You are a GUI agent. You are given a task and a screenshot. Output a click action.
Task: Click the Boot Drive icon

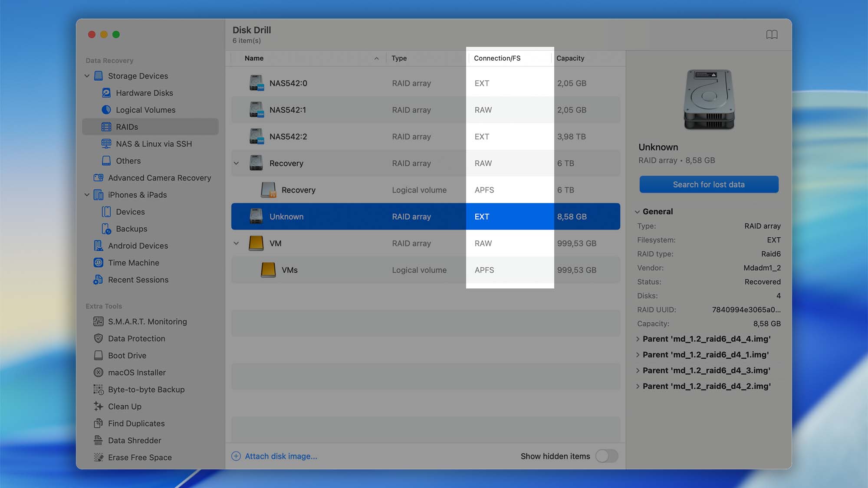(99, 355)
